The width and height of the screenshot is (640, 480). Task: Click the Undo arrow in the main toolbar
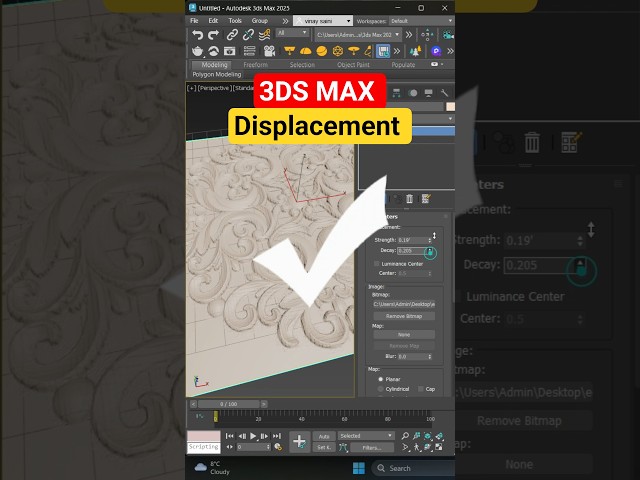click(198, 35)
